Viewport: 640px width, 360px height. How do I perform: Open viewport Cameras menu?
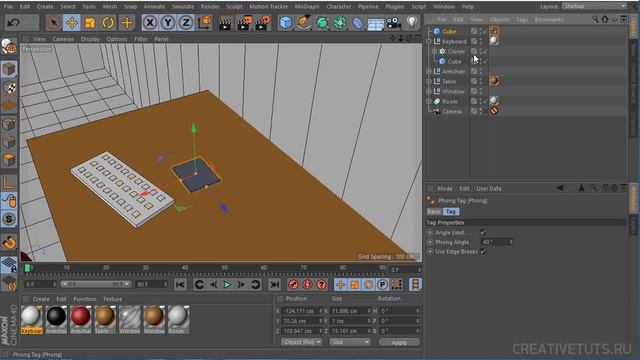63,39
